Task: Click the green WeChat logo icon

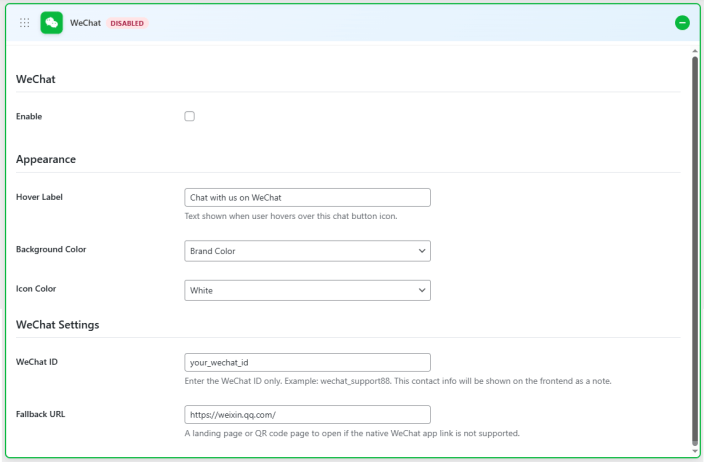Action: (x=52, y=23)
